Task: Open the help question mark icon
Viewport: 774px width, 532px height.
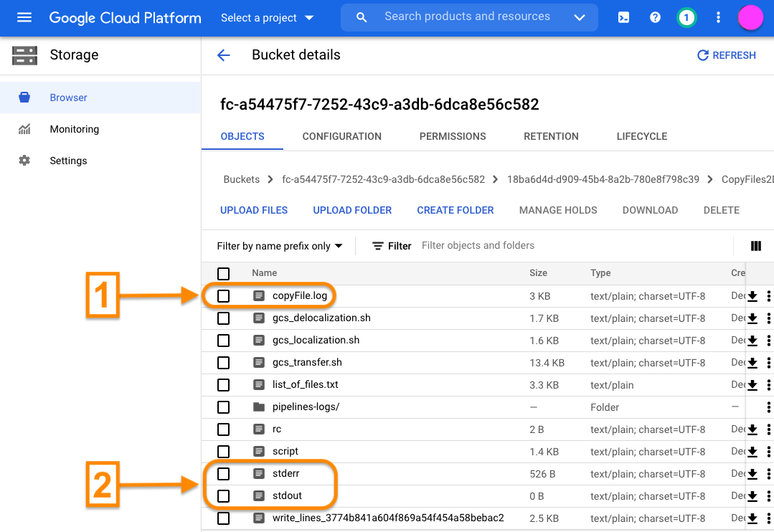Action: (x=655, y=18)
